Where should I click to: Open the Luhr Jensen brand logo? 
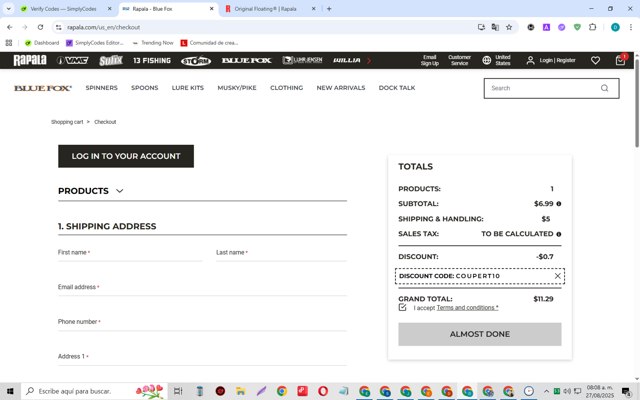tap(302, 60)
